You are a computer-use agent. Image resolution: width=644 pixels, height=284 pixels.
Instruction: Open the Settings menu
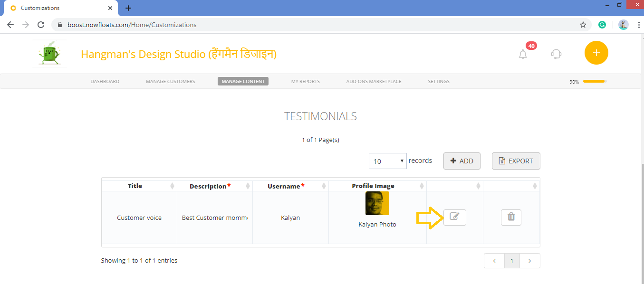(x=439, y=81)
